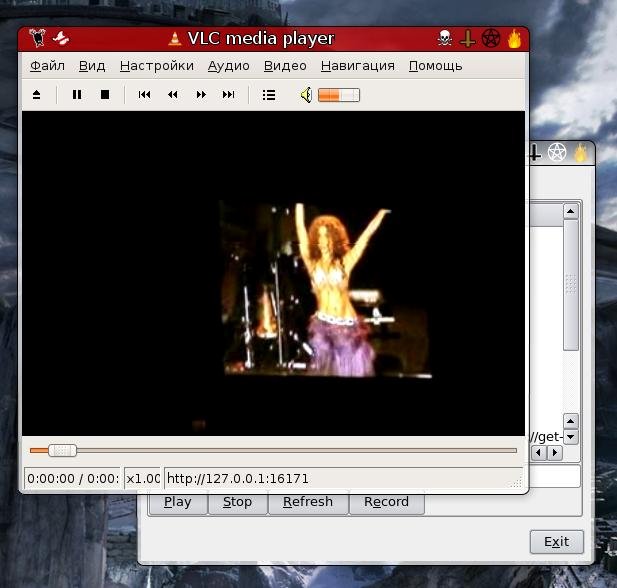Open the Настройки menu
Image resolution: width=617 pixels, height=588 pixels.
[x=157, y=66]
